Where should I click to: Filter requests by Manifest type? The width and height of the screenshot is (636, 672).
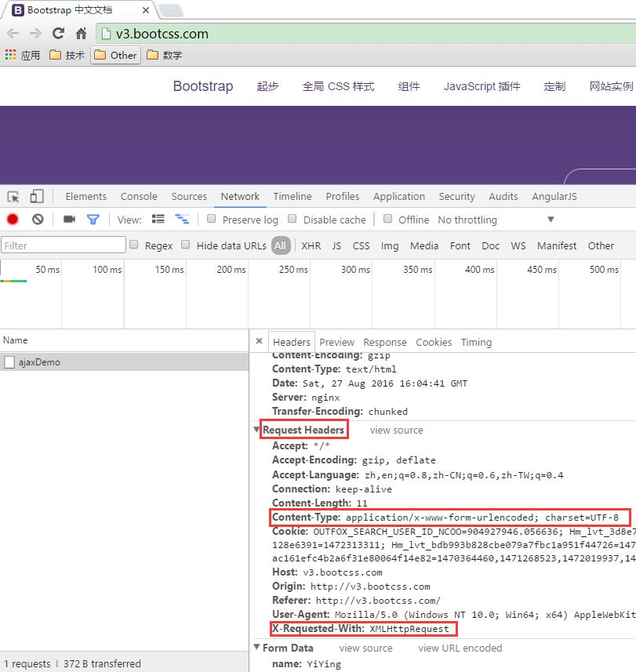tap(557, 246)
